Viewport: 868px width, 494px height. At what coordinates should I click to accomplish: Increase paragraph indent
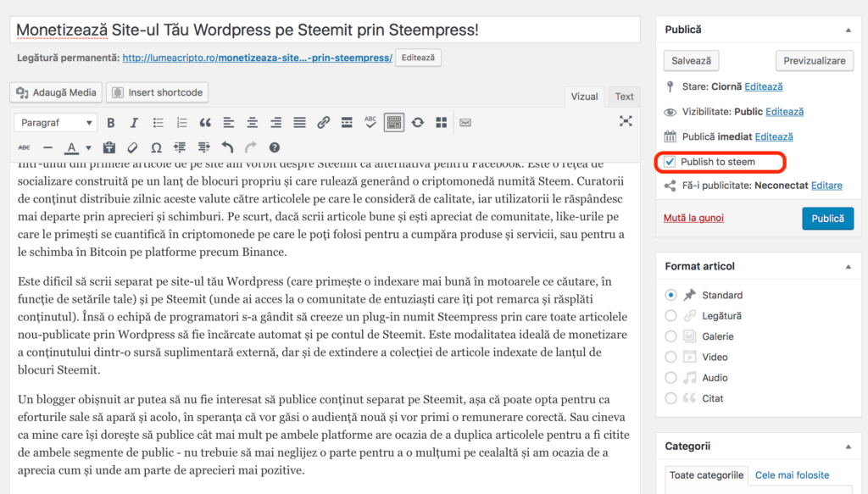(x=203, y=147)
